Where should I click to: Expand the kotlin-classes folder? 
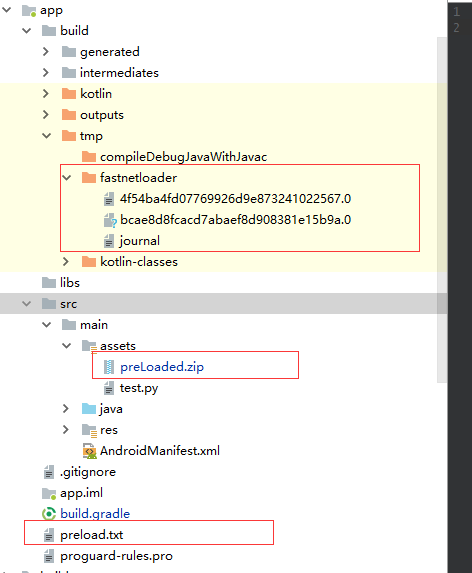point(66,262)
